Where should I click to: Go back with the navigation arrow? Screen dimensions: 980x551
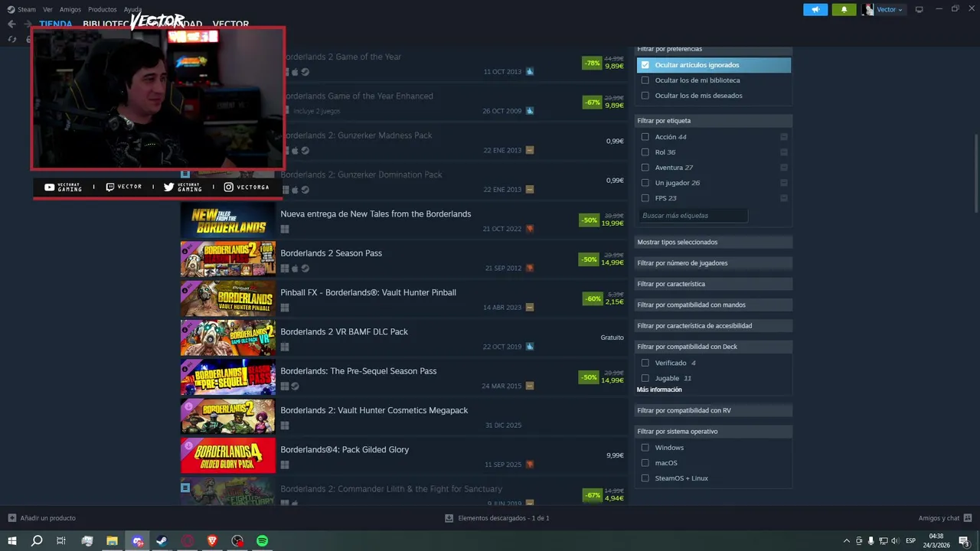point(11,24)
